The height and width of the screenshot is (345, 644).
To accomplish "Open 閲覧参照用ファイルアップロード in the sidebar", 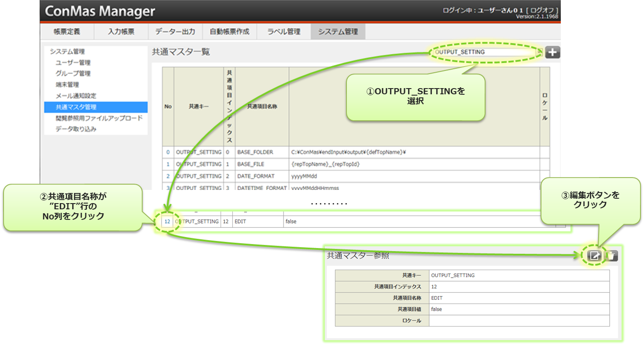I will (x=99, y=118).
